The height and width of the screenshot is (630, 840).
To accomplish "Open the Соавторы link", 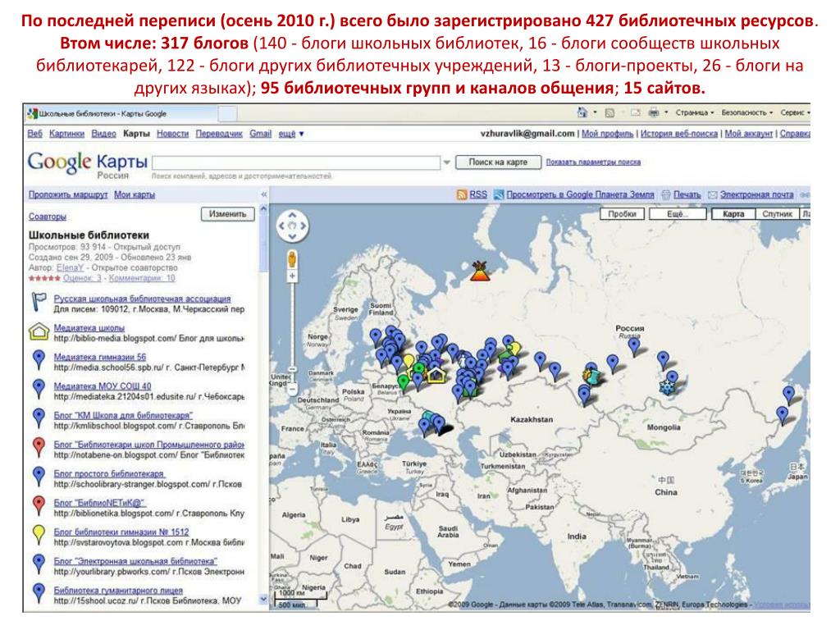I will coord(47,217).
